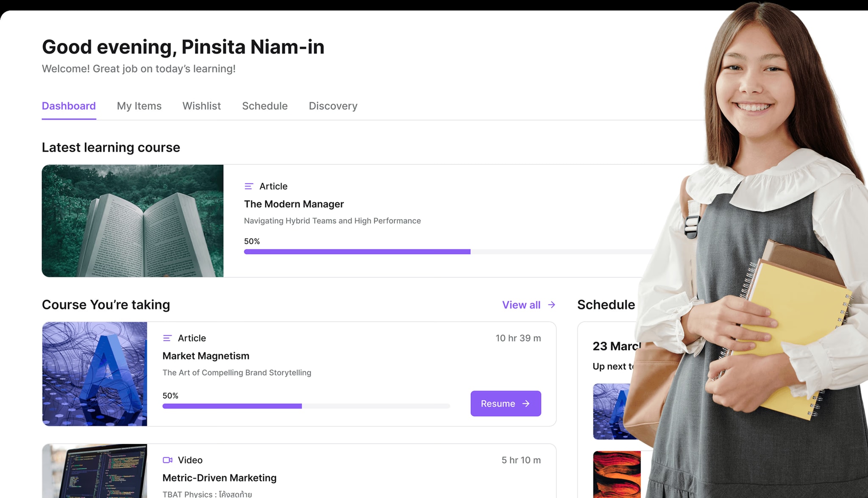Click the 5 hr 10 m duration
This screenshot has width=868, height=498.
(521, 460)
